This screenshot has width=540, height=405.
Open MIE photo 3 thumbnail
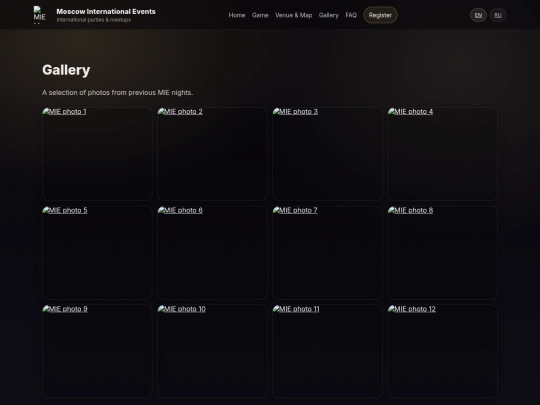click(x=328, y=154)
